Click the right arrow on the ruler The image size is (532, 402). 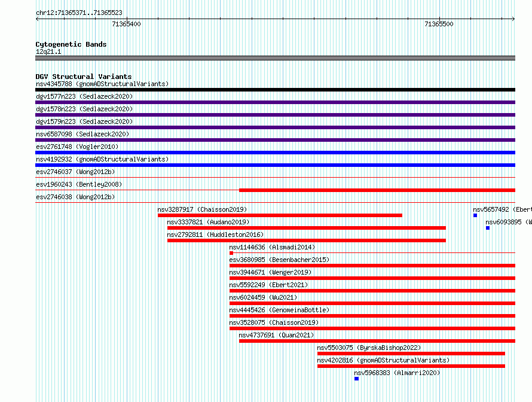[x=513, y=19]
